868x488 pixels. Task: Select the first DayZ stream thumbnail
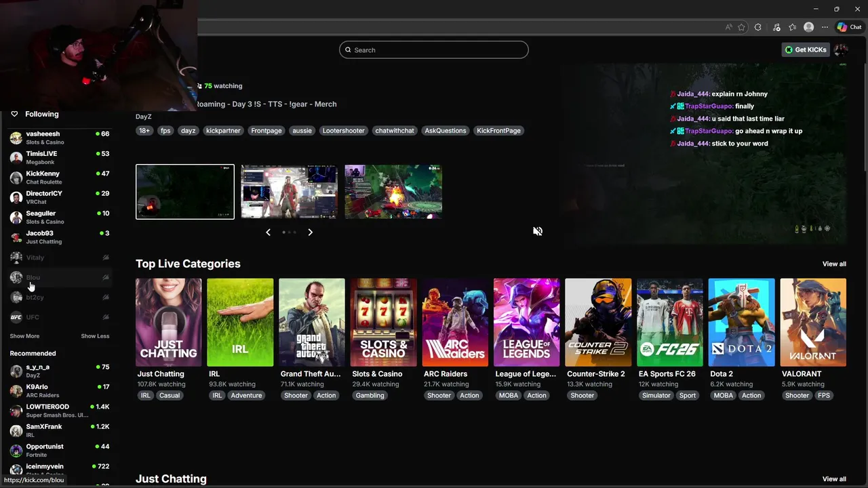click(x=185, y=192)
